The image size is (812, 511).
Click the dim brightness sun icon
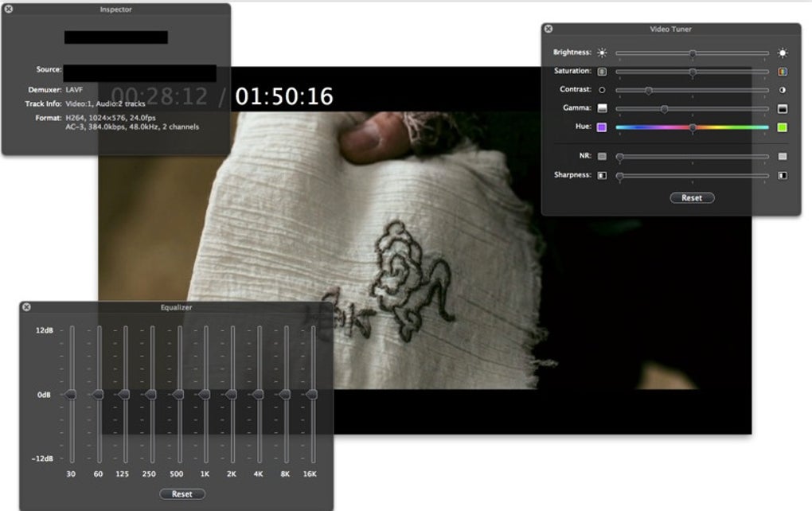point(602,53)
